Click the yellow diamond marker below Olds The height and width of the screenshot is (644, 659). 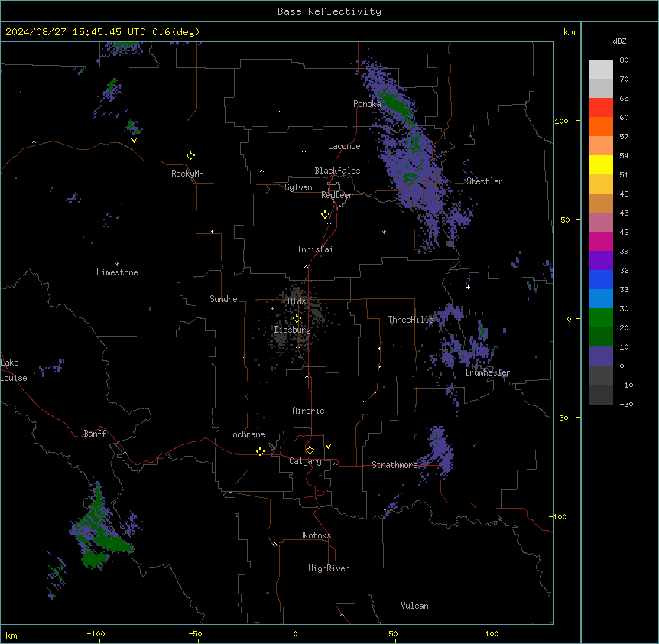pyautogui.click(x=297, y=319)
